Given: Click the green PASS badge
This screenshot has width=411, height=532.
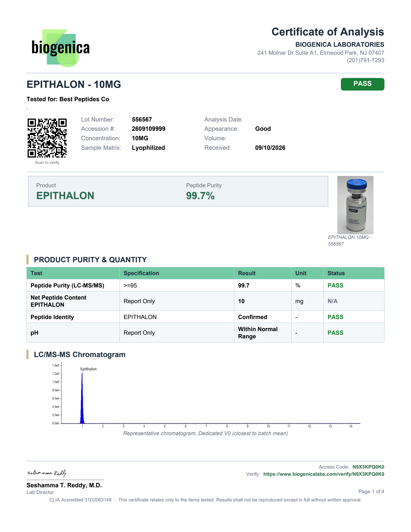Looking at the screenshot, I should [x=362, y=84].
